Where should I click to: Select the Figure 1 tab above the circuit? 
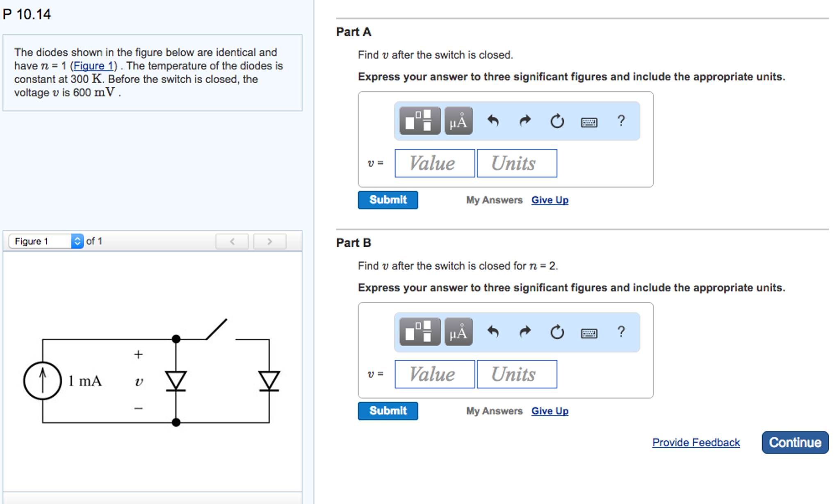click(x=32, y=241)
